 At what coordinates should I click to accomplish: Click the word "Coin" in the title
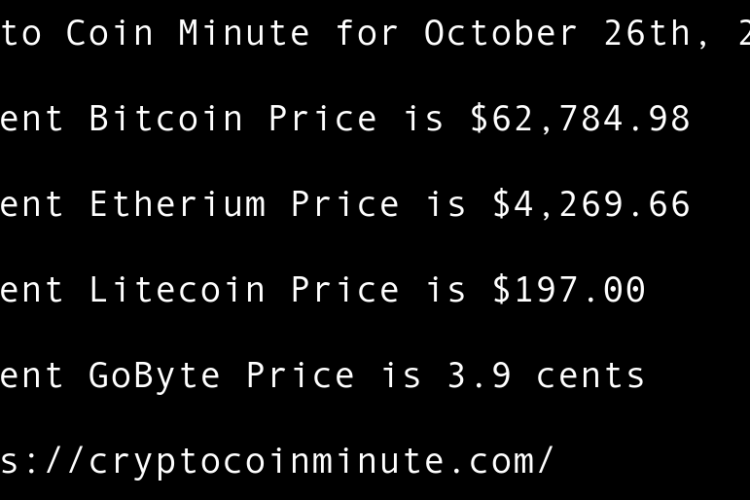point(110,33)
